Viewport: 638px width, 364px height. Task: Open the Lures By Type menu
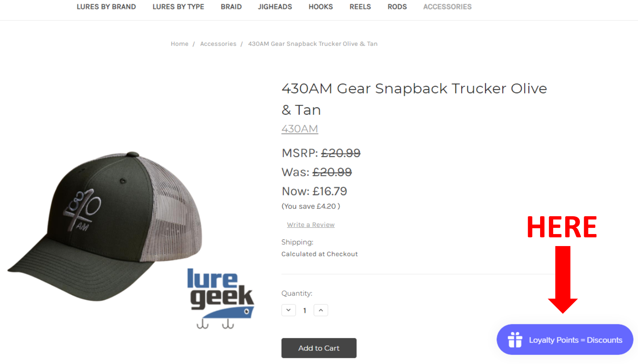point(178,7)
